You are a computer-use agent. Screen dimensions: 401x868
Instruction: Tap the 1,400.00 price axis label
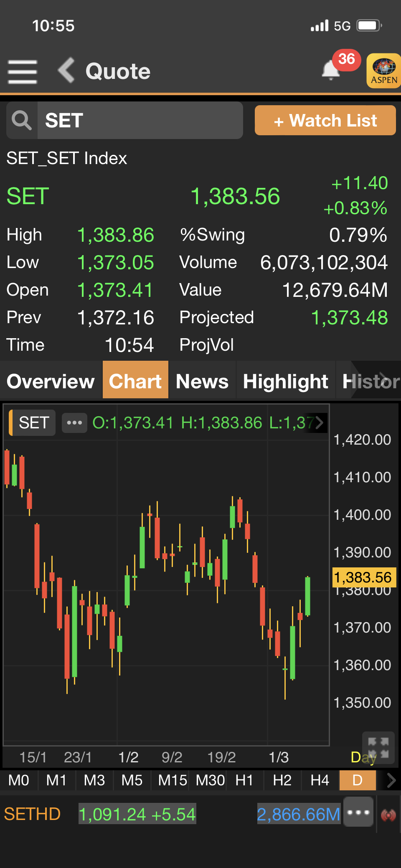click(362, 515)
